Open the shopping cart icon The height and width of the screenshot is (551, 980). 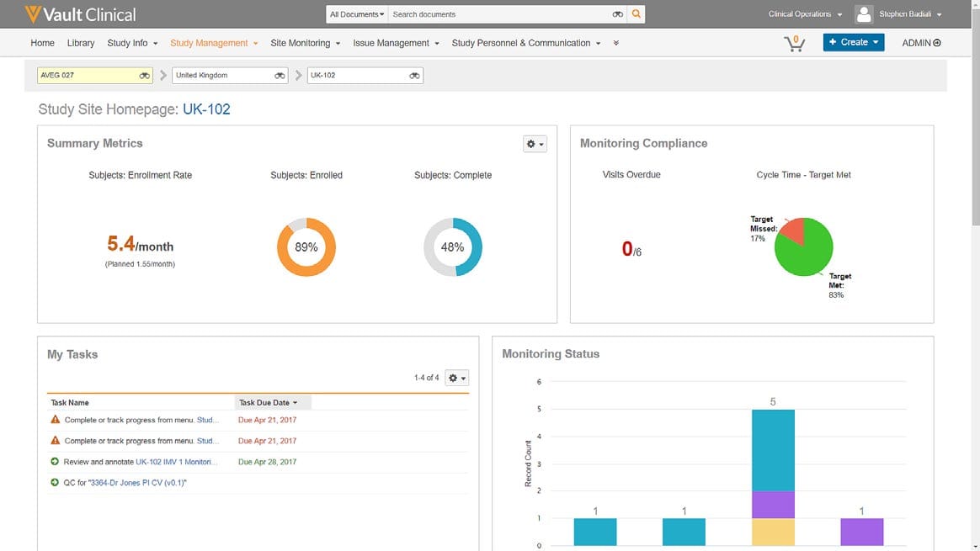(x=795, y=43)
